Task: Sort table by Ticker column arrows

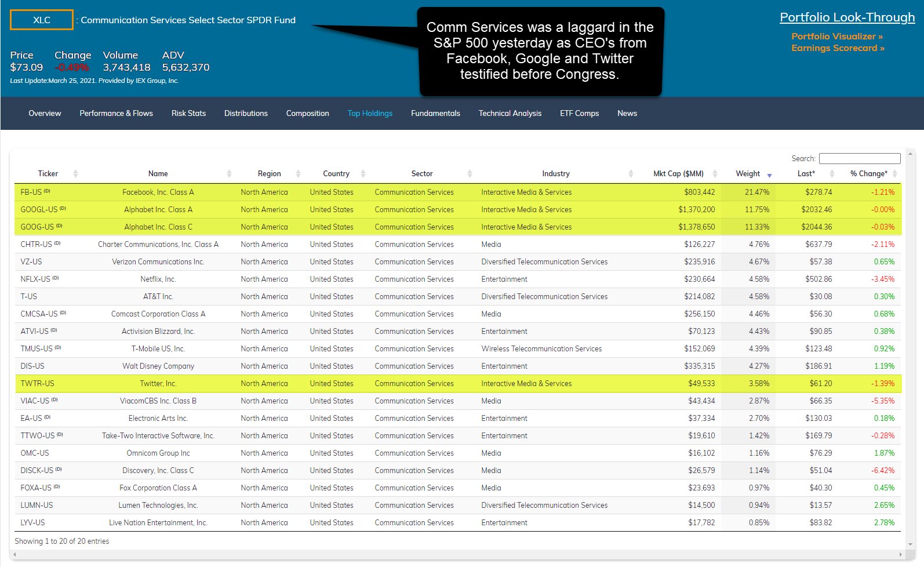Action: point(75,174)
